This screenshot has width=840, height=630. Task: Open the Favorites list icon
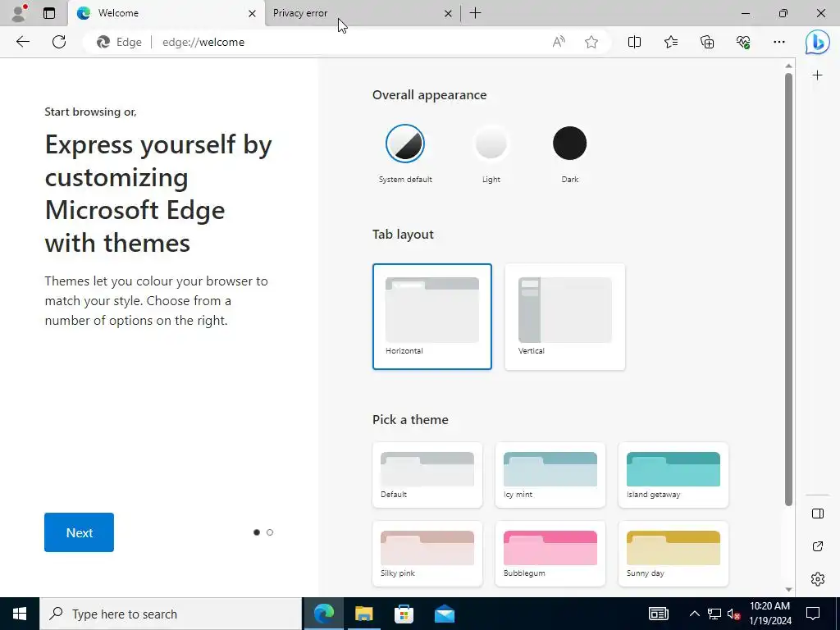(x=671, y=42)
